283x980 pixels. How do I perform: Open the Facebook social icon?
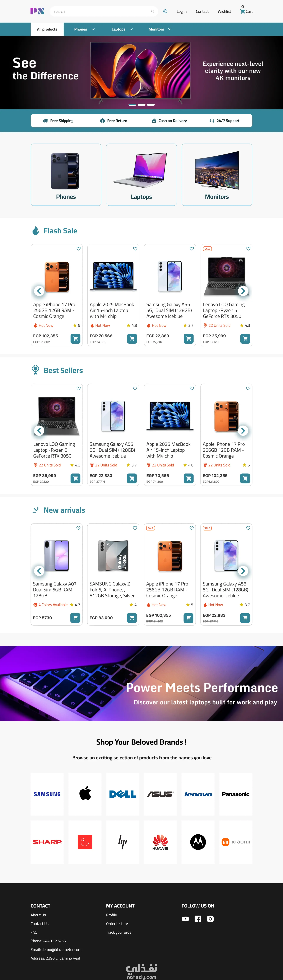(x=198, y=919)
